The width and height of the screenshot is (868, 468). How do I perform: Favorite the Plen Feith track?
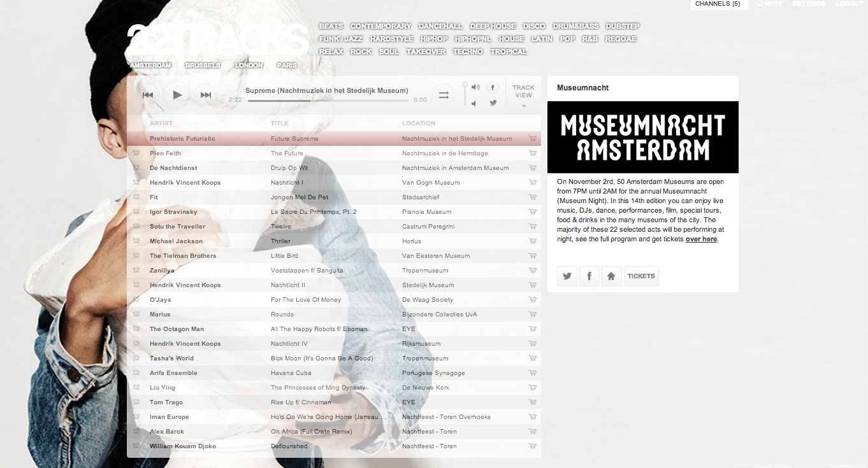(136, 153)
